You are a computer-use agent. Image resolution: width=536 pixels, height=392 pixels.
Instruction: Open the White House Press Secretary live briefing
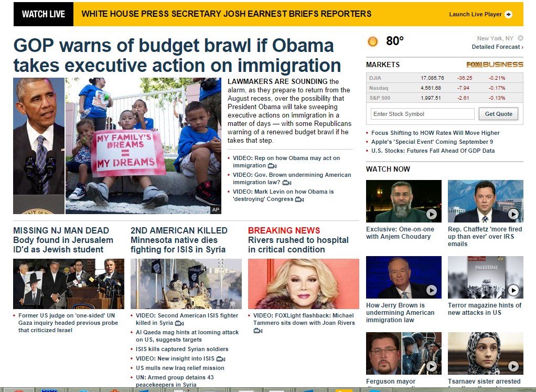point(226,14)
